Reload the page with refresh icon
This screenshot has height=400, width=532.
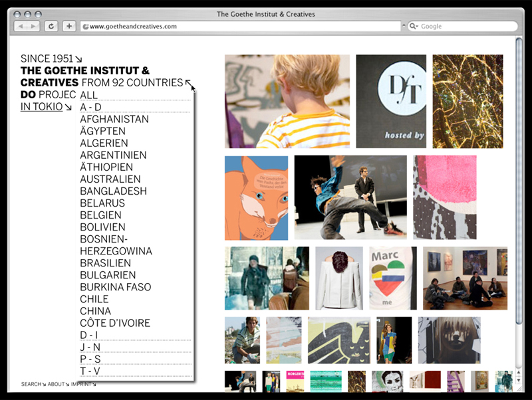tap(51, 26)
